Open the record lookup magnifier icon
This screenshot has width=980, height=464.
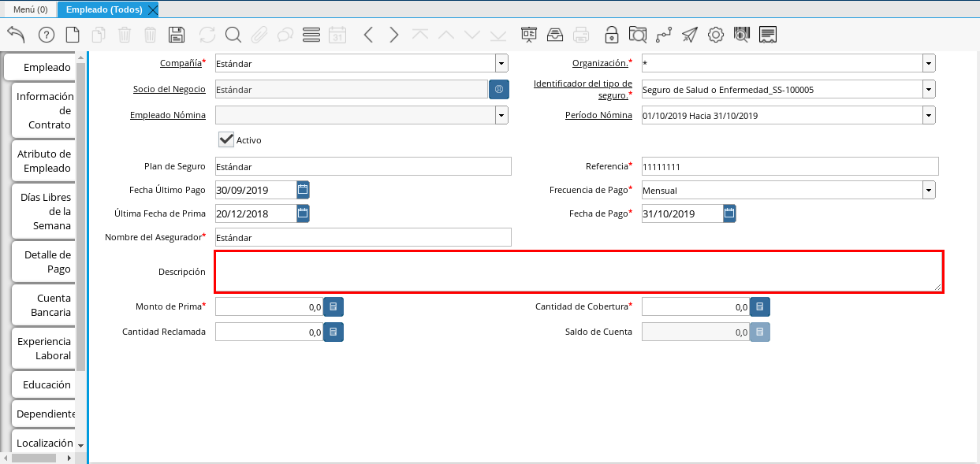tap(233, 35)
